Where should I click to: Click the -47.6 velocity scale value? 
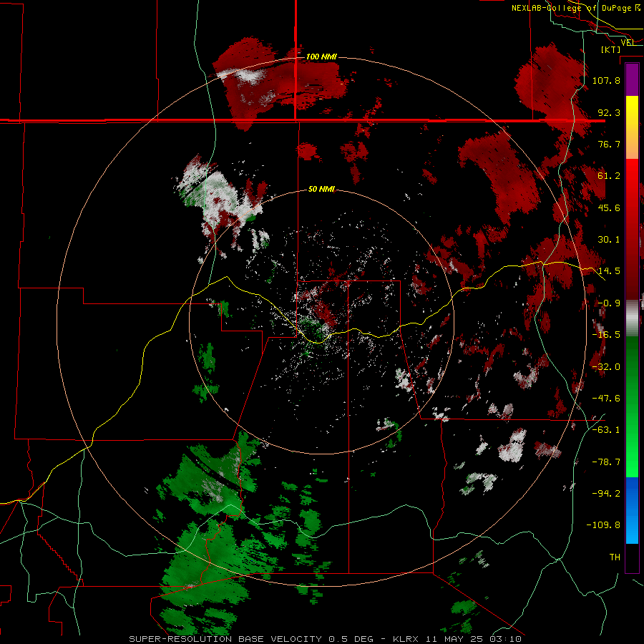pyautogui.click(x=606, y=399)
